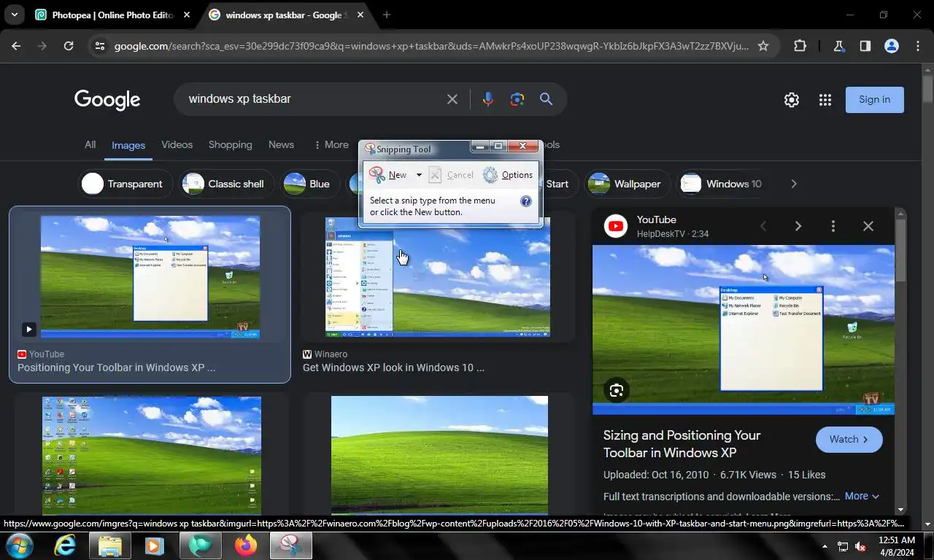The height and width of the screenshot is (560, 934).
Task: Click the browser address bar URL
Action: [x=431, y=46]
